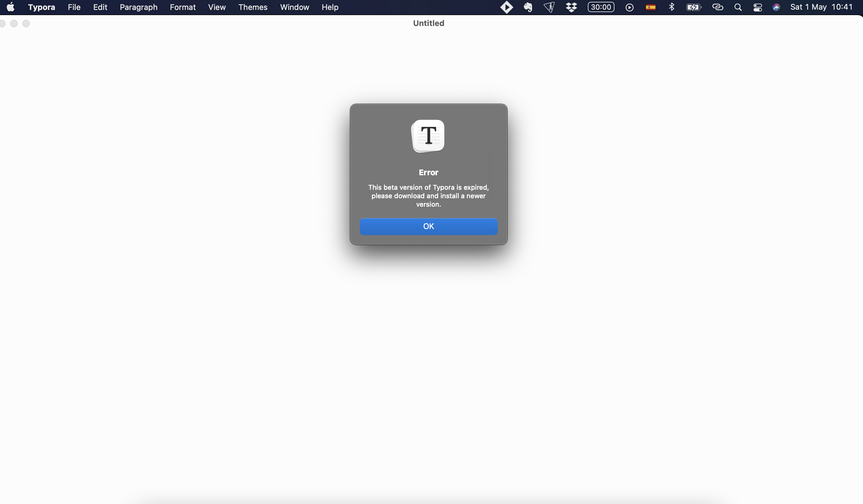Click the link icon in menu bar
This screenshot has height=504, width=863.
718,7
